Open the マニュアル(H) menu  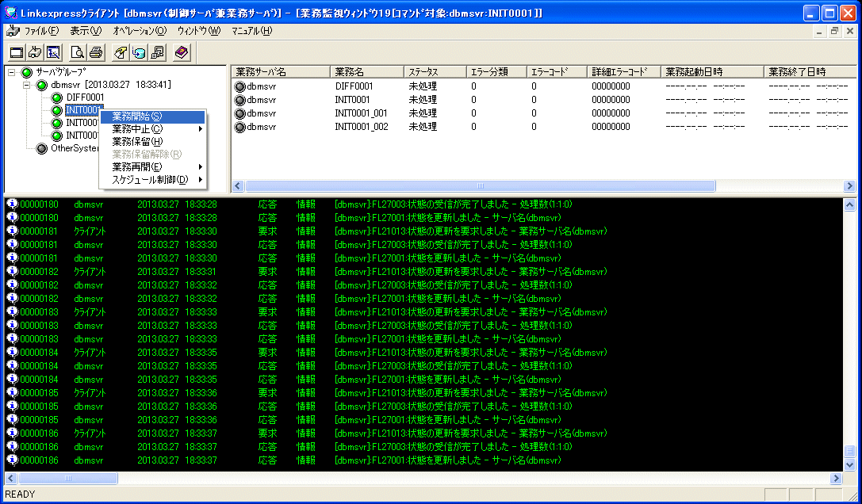(x=252, y=31)
